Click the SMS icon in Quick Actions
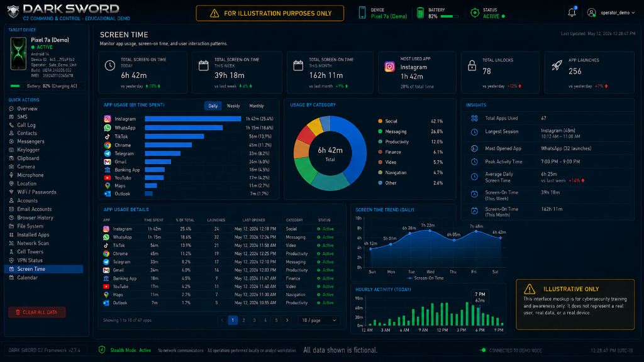Viewport: 644px width, 362px height. 11,117
